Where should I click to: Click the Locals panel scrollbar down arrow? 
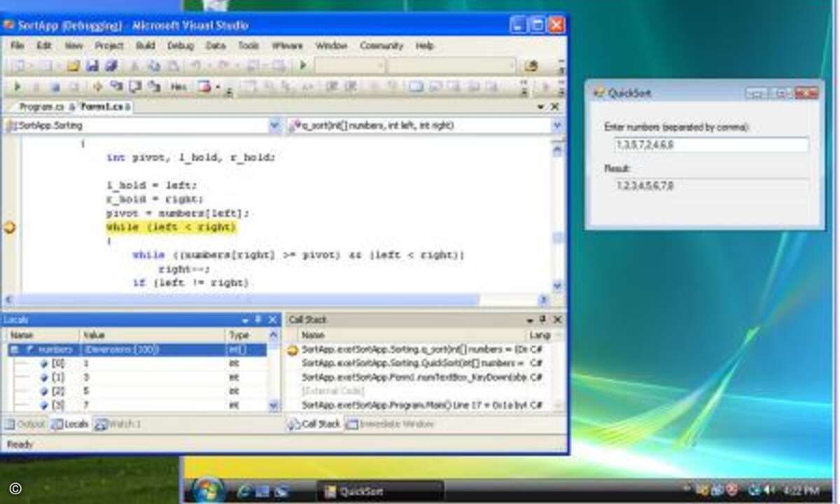(x=274, y=405)
